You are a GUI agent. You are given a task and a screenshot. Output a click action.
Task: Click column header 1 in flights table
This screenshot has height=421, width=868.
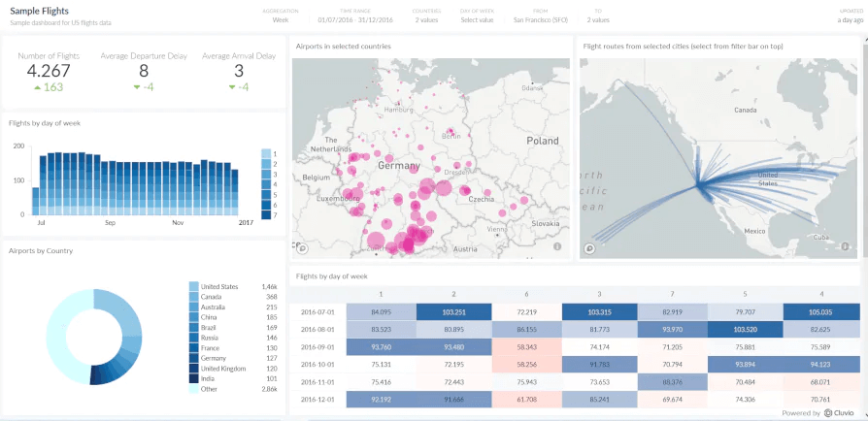tap(381, 294)
